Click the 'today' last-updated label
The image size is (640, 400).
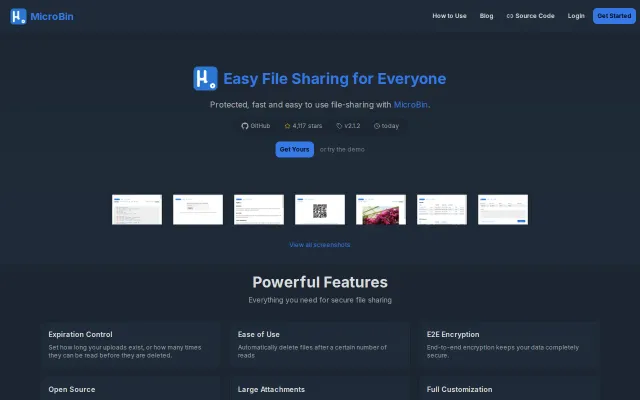tap(390, 126)
